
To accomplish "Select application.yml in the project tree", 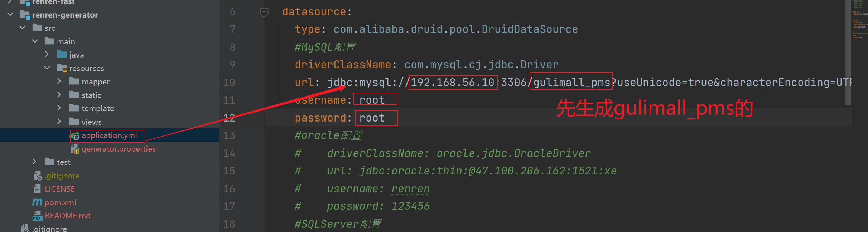I will point(109,135).
